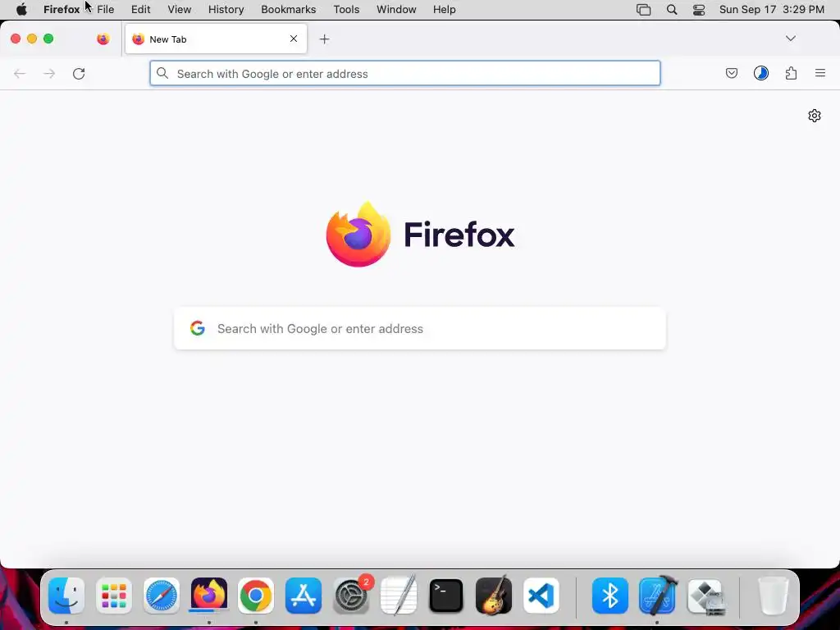Select the pinned Firefox tab
Image resolution: width=840 pixels, height=630 pixels.
click(103, 39)
